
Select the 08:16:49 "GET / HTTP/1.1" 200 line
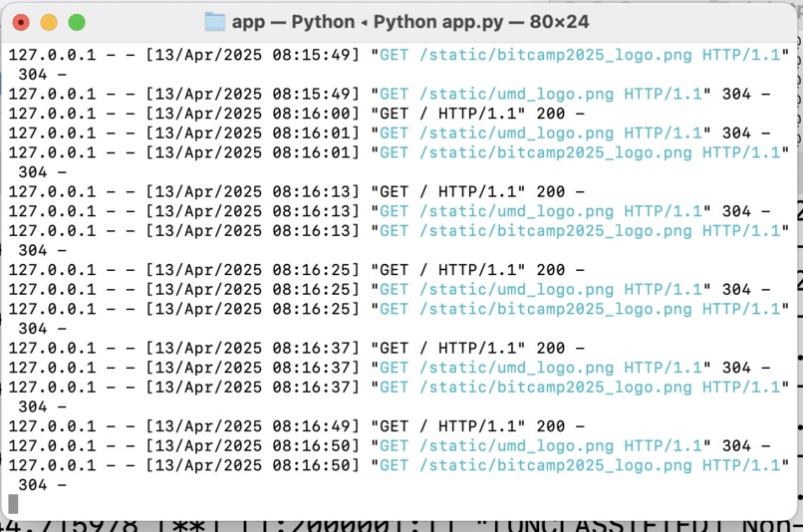click(x=297, y=426)
